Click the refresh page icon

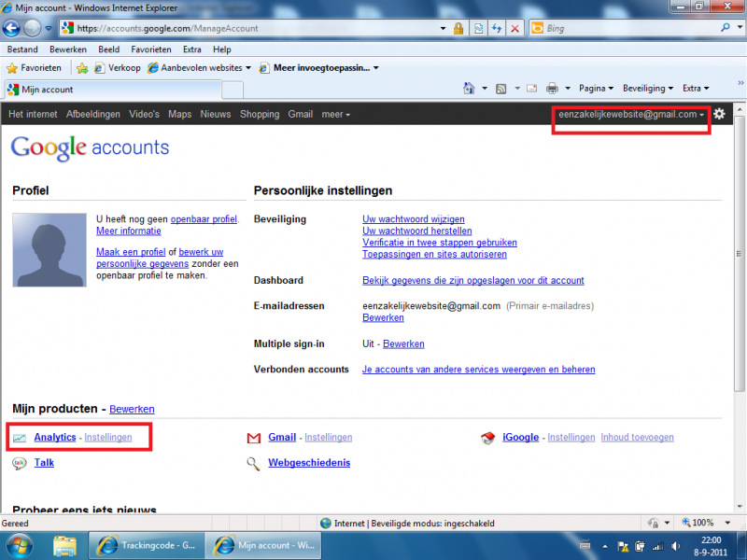click(497, 29)
